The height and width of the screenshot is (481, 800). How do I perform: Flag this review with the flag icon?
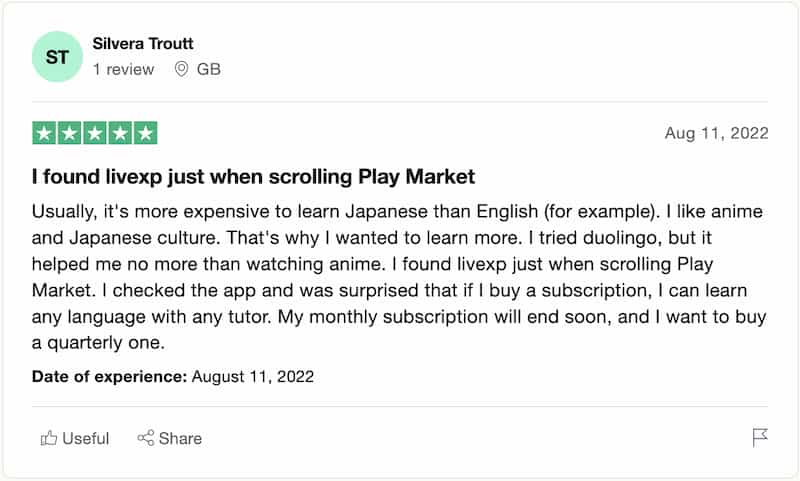760,438
